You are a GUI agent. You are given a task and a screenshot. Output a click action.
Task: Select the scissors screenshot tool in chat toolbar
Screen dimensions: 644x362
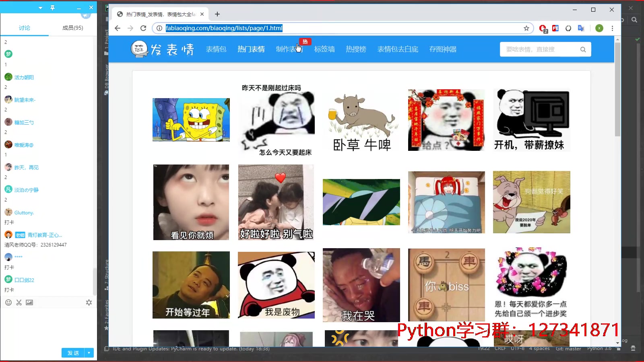pyautogui.click(x=19, y=302)
